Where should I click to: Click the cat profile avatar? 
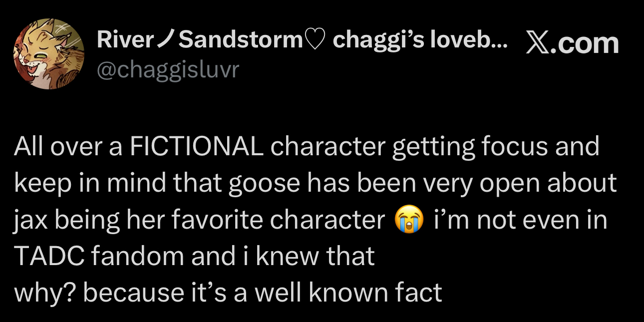(x=48, y=54)
